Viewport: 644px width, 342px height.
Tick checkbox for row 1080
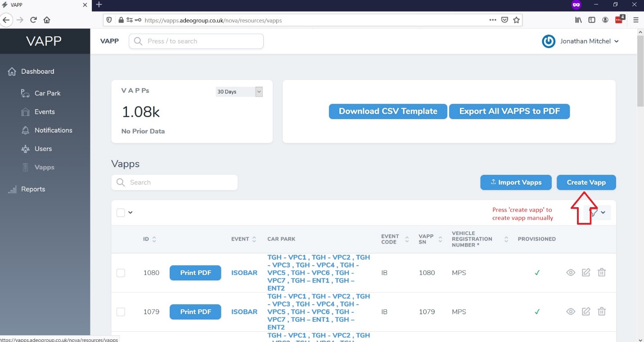tap(121, 273)
